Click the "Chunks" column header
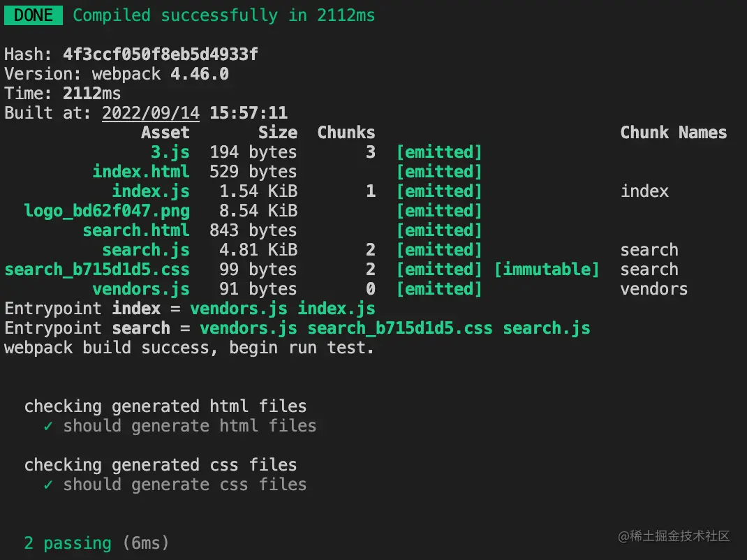The width and height of the screenshot is (747, 560). pyautogui.click(x=346, y=133)
